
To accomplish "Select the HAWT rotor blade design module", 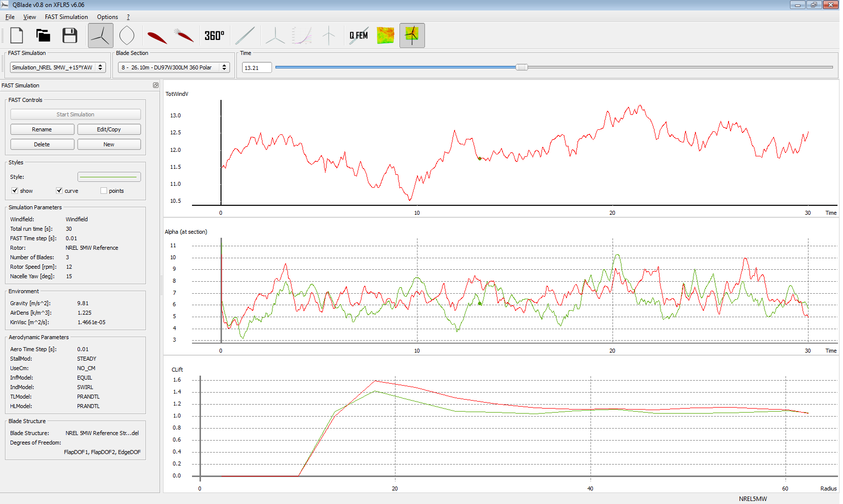I will pos(100,35).
